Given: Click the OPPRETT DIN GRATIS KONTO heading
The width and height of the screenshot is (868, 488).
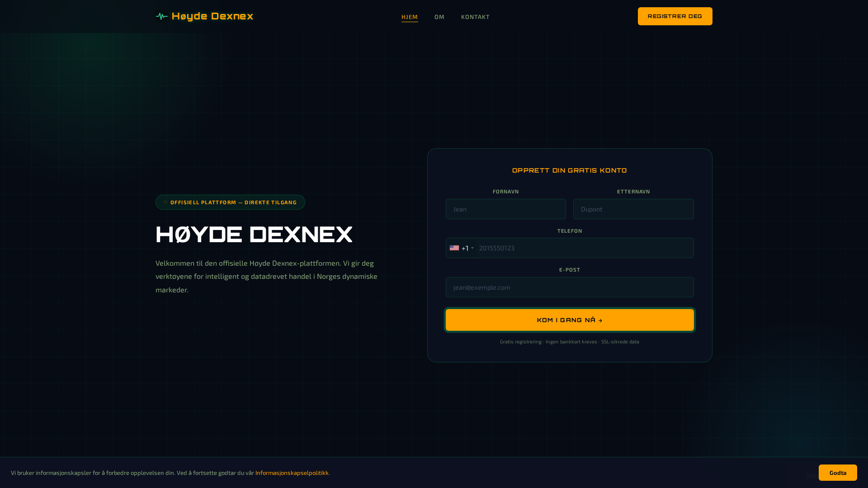Looking at the screenshot, I should [570, 170].
